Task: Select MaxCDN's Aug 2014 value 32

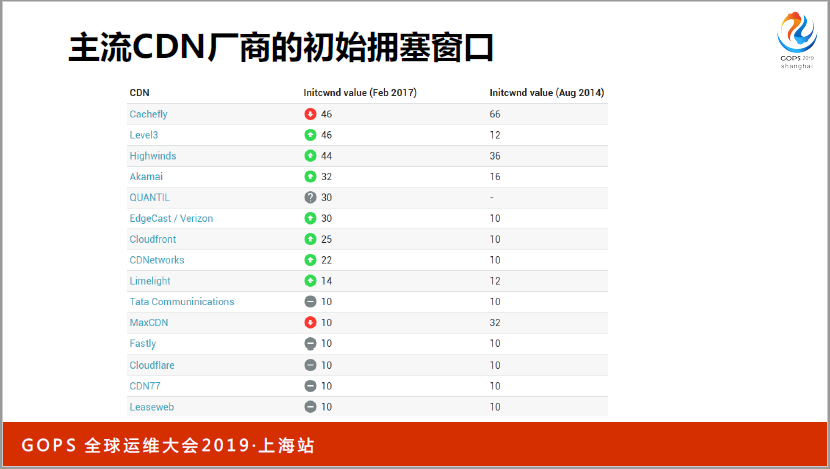Action: click(495, 322)
